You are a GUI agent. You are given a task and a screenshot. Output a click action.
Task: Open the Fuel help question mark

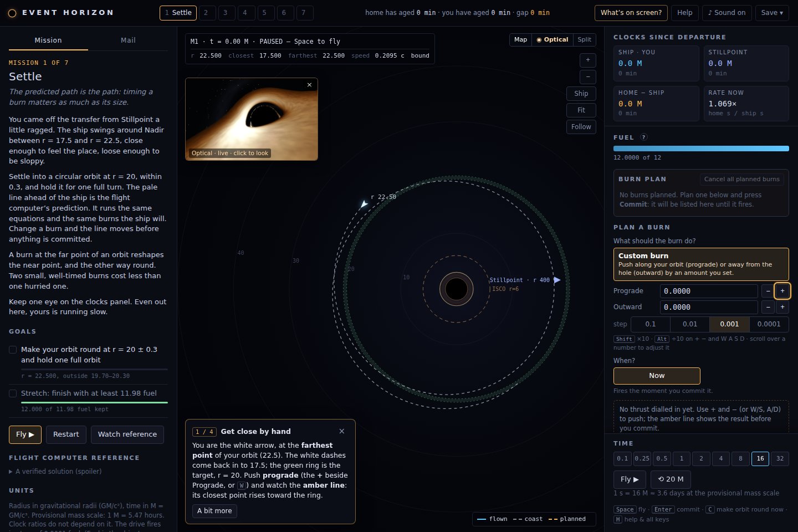tap(643, 137)
